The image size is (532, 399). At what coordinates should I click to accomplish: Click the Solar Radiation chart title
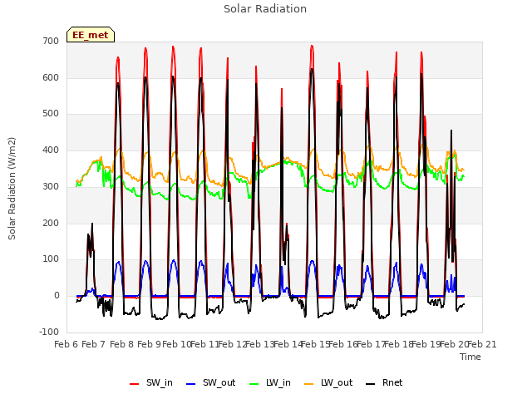tap(265, 9)
